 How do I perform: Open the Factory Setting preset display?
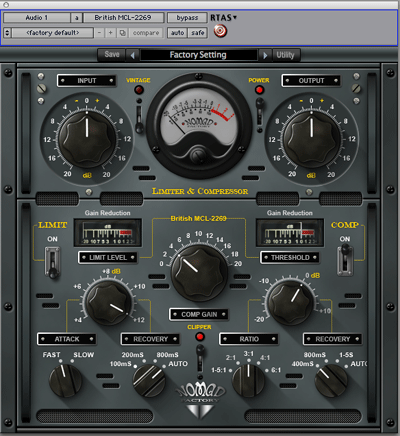[199, 55]
